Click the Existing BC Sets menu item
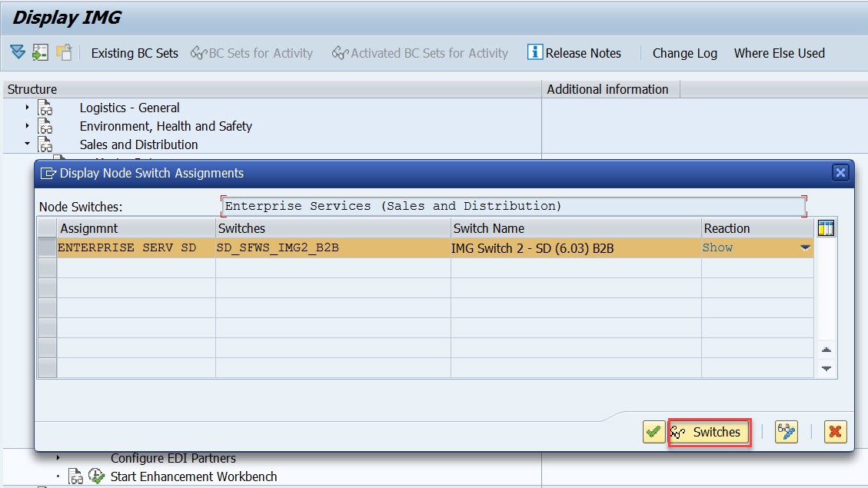 (x=134, y=52)
